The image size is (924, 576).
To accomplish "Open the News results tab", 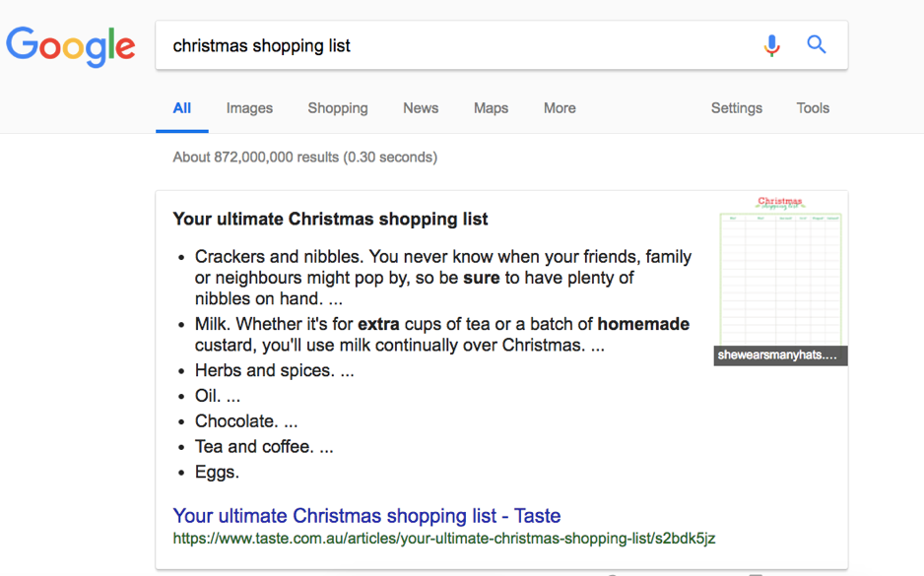I will pyautogui.click(x=421, y=108).
